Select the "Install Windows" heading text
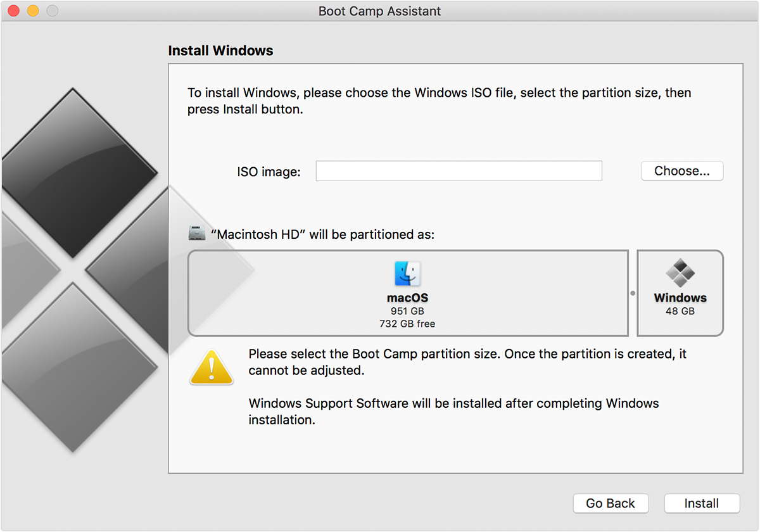 pos(220,51)
